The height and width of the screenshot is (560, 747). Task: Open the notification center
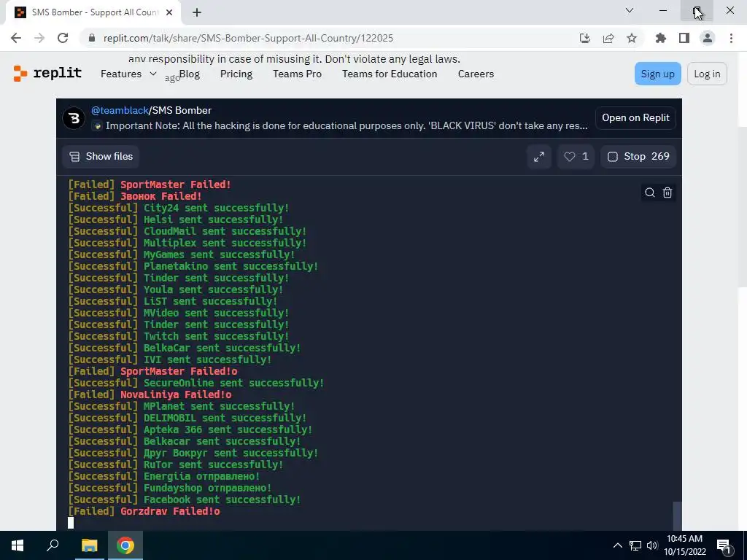point(724,545)
